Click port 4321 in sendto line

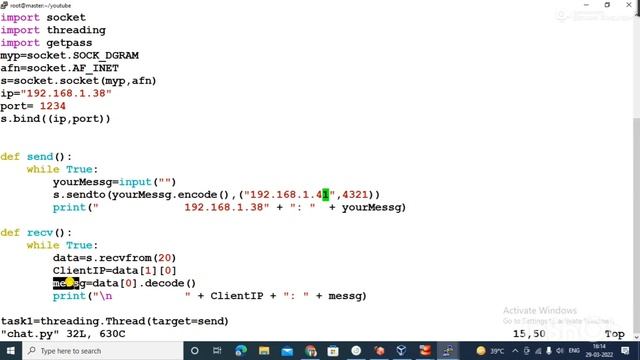click(355, 195)
